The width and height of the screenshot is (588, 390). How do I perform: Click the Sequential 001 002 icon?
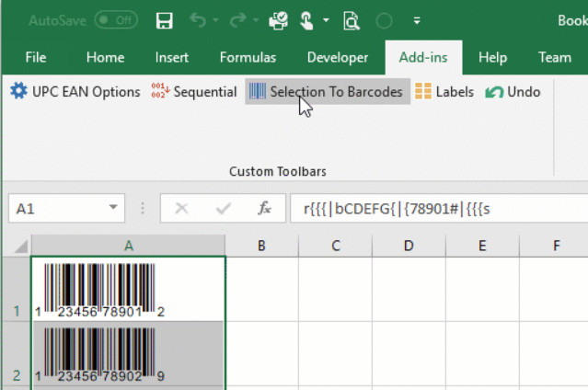pyautogui.click(x=160, y=91)
